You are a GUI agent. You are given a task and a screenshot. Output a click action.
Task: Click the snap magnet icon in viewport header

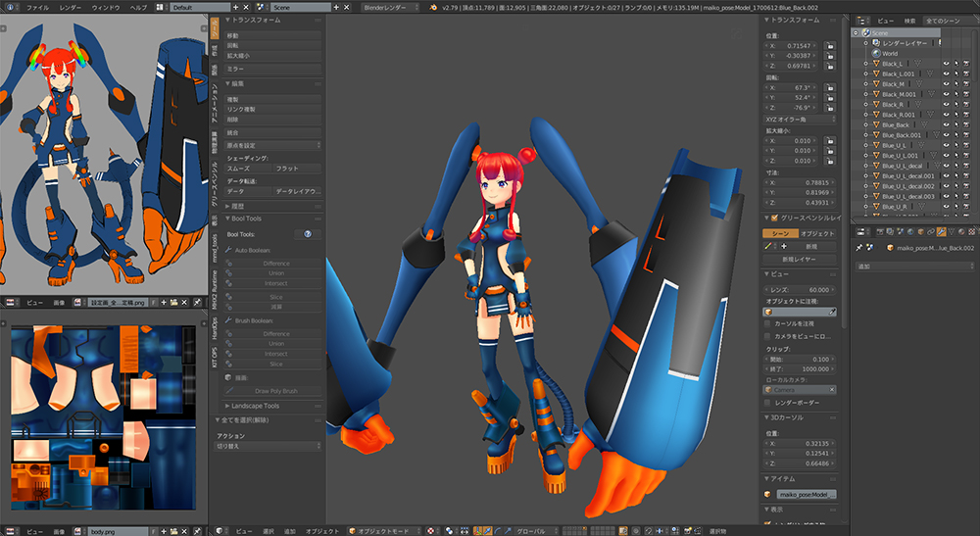point(650,531)
